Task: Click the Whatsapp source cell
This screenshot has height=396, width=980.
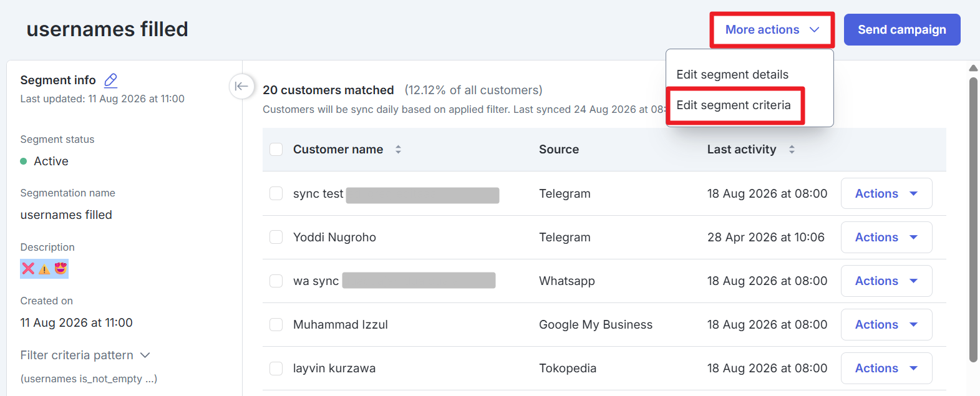Action: (567, 281)
